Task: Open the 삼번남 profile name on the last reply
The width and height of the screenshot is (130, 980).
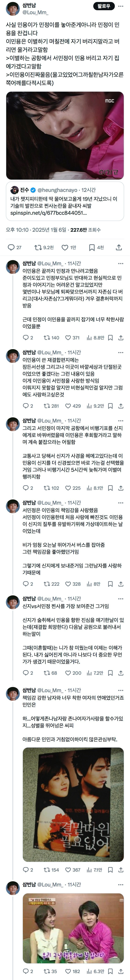Action: click(29, 885)
